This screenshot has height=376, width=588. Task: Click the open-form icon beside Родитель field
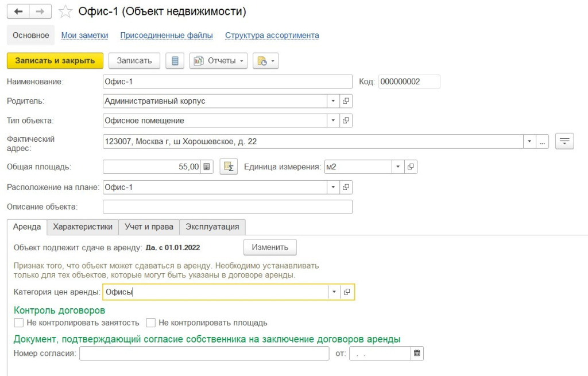click(346, 101)
